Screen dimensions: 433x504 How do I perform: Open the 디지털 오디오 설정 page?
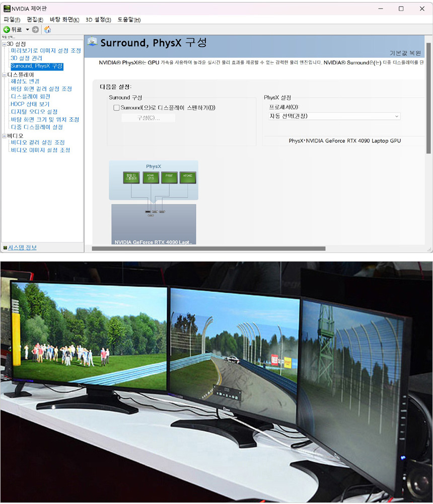(34, 112)
